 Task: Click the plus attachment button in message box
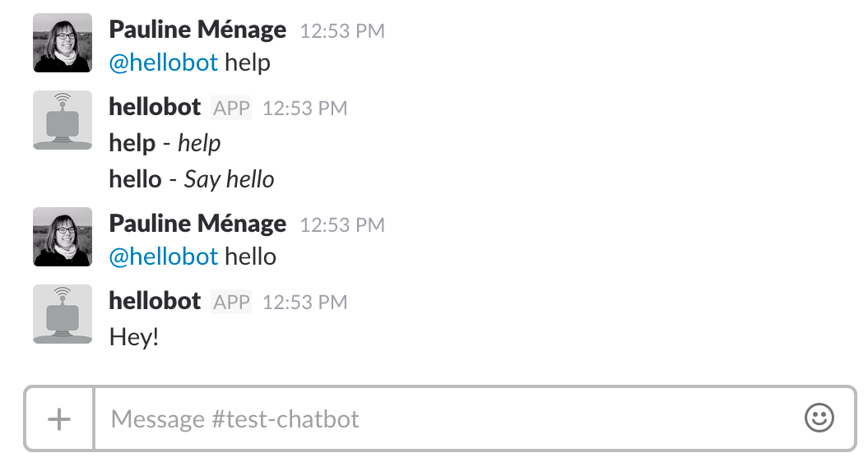(x=59, y=419)
